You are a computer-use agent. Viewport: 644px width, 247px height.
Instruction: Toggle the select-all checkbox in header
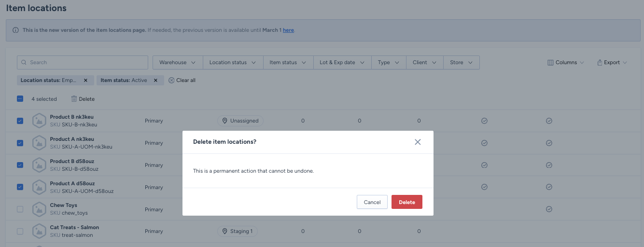coord(20,99)
